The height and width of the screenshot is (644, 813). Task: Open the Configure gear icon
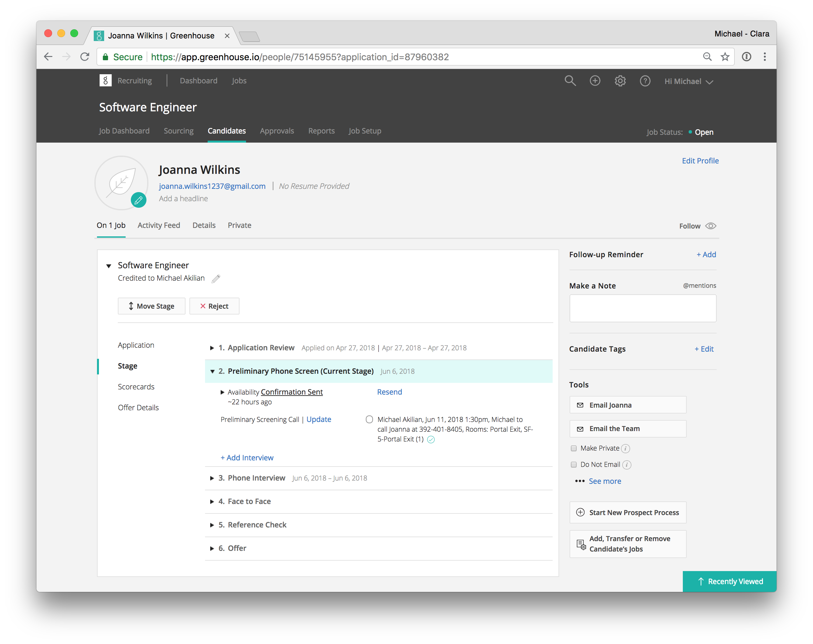point(620,81)
